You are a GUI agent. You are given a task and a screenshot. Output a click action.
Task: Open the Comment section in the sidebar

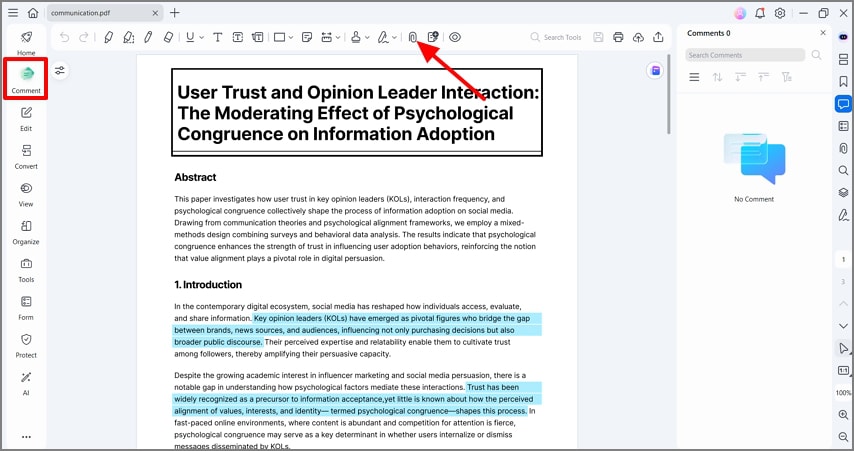pos(26,79)
